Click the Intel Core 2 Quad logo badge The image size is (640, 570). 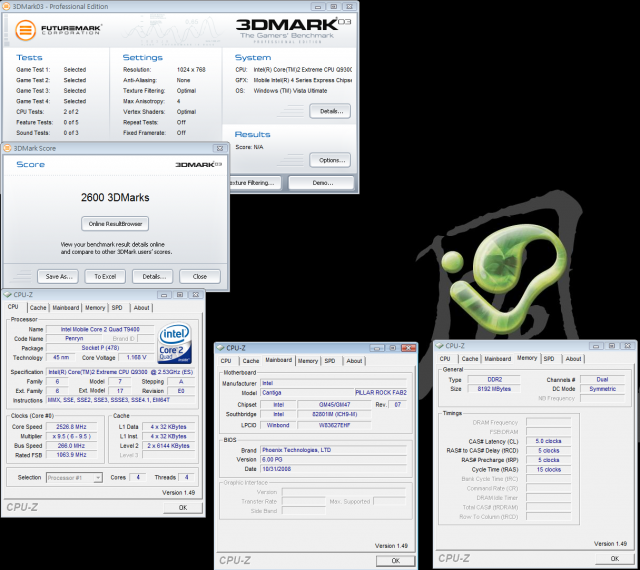[175, 343]
